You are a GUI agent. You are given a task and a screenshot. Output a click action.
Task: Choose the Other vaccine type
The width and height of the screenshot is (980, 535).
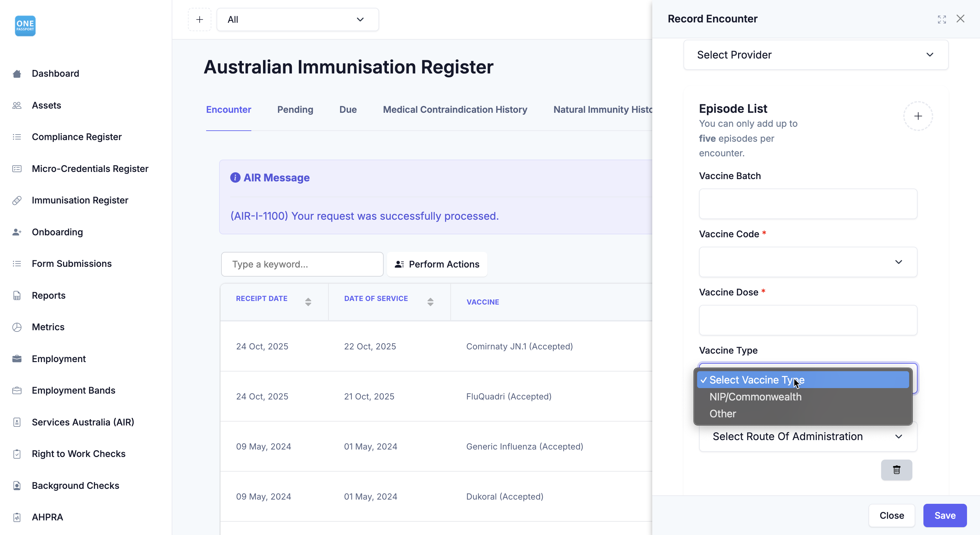coord(803,414)
